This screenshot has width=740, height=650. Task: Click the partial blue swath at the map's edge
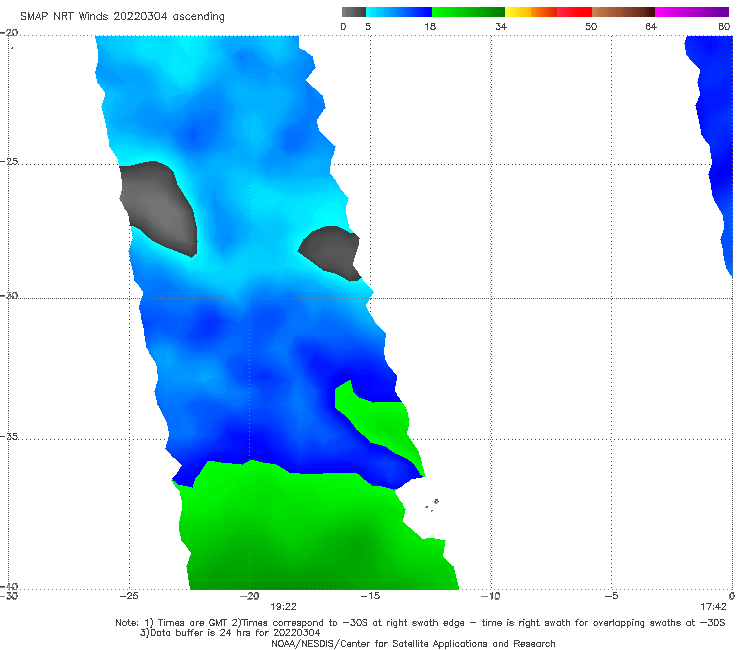[x=714, y=142]
